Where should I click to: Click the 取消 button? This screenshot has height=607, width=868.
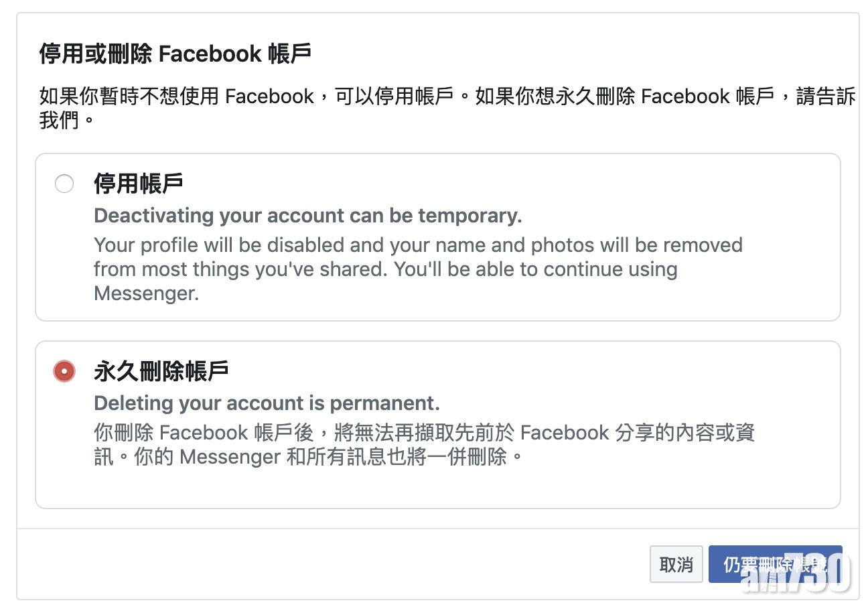point(676,564)
